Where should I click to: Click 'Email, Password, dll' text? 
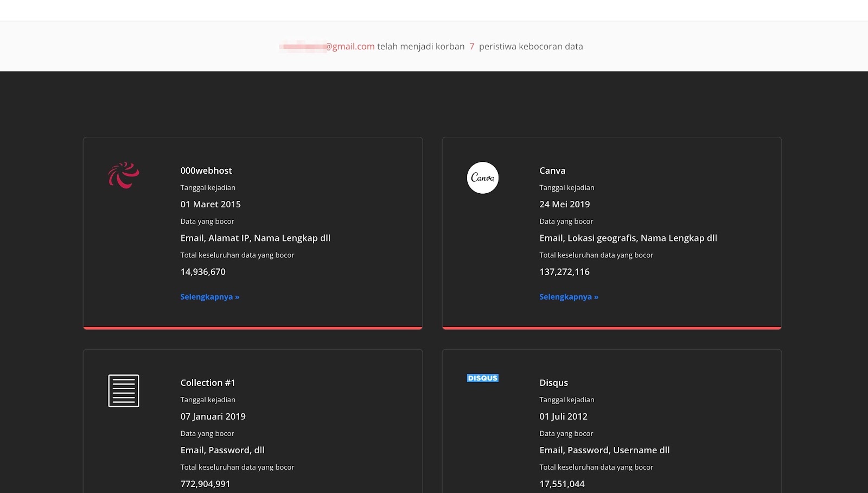click(222, 450)
